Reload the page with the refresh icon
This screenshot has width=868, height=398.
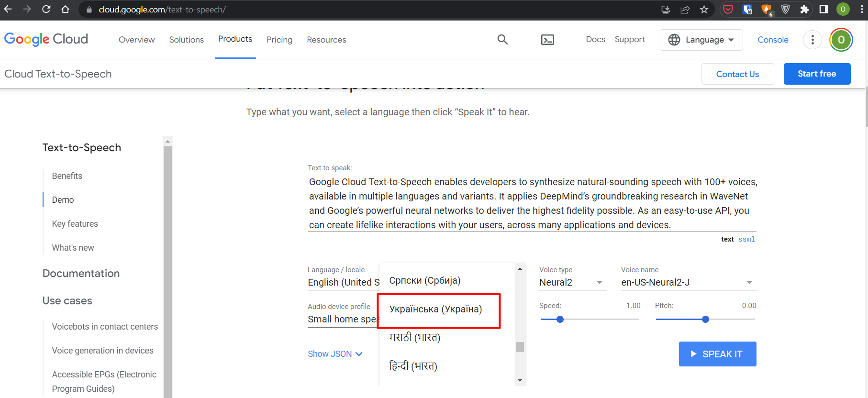pos(46,9)
